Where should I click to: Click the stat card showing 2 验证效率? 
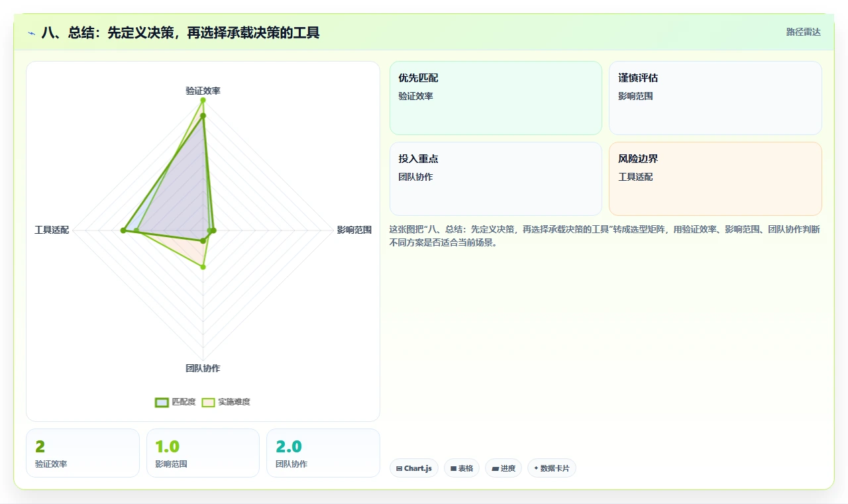coord(83,453)
